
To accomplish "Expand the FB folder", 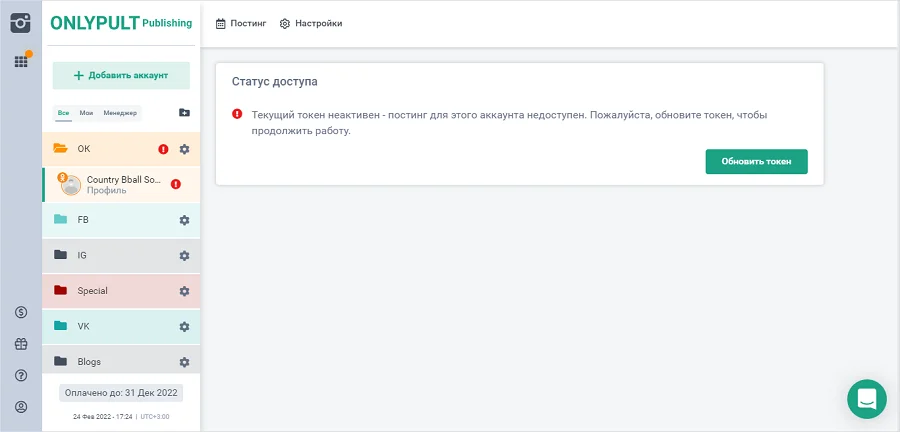I will pyautogui.click(x=83, y=220).
